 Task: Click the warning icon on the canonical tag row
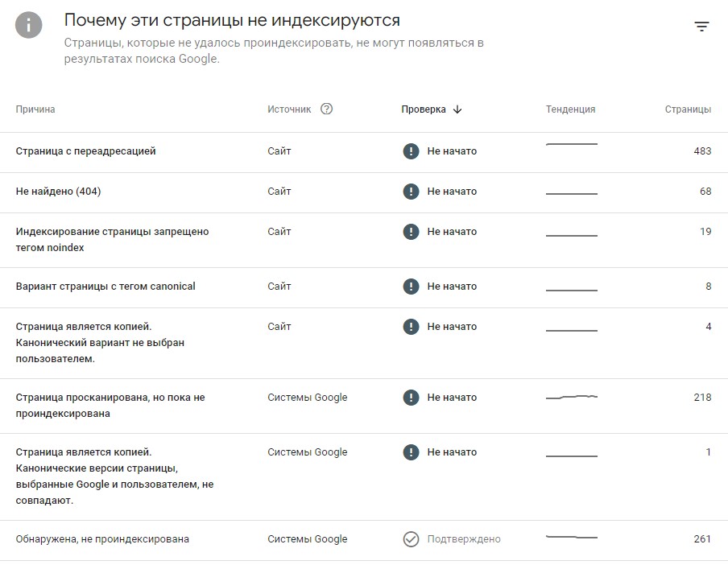click(412, 287)
